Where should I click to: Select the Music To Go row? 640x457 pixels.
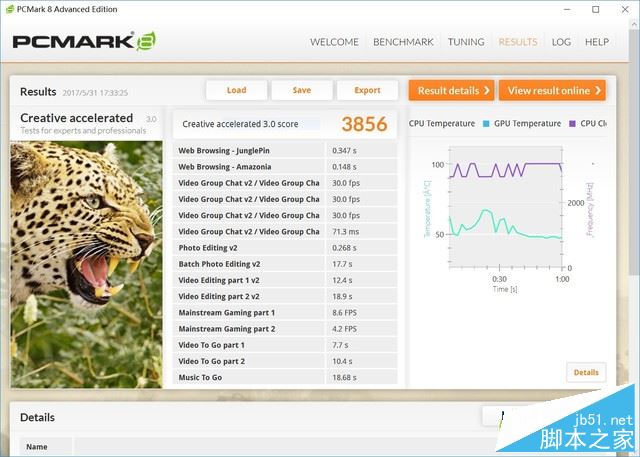point(285,377)
